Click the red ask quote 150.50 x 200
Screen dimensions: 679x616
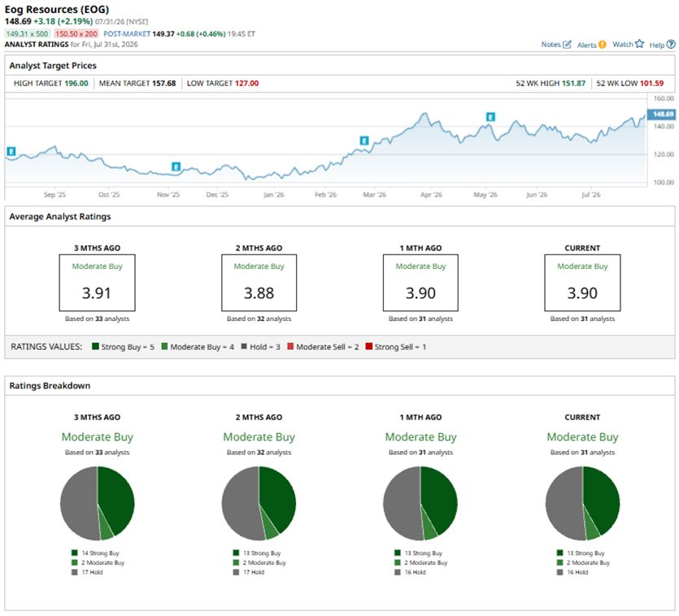point(76,34)
